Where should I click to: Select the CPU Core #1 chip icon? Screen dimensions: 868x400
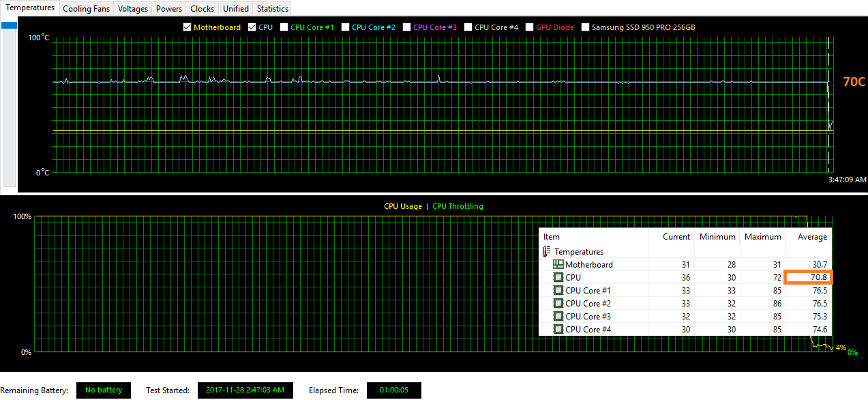click(x=558, y=291)
